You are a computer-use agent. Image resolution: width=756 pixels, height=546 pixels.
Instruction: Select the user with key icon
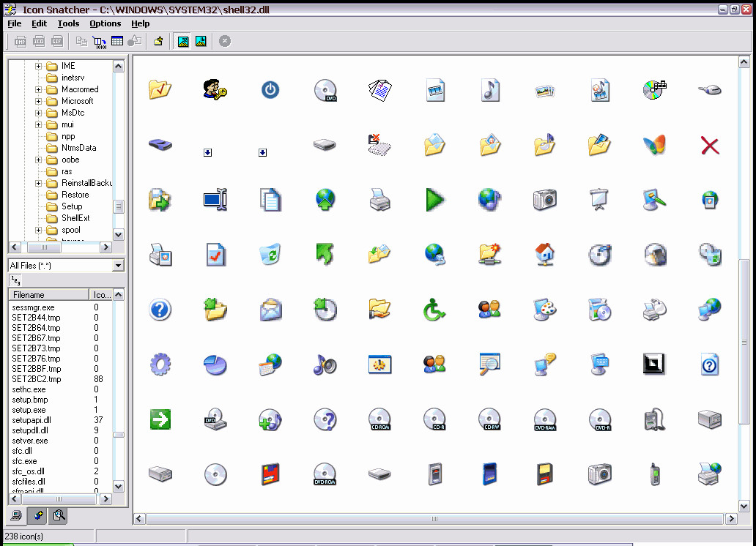[x=215, y=90]
